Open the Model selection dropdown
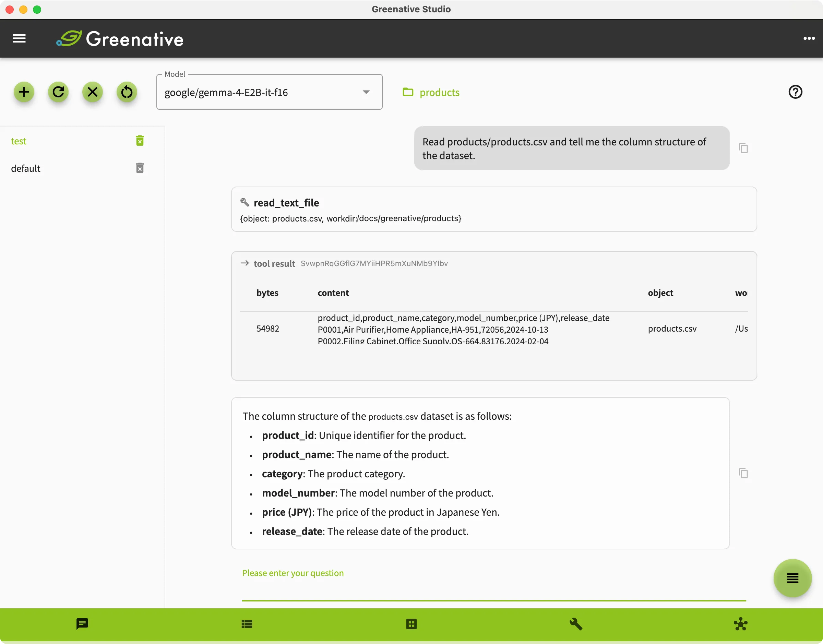This screenshot has height=644, width=823. click(x=270, y=92)
